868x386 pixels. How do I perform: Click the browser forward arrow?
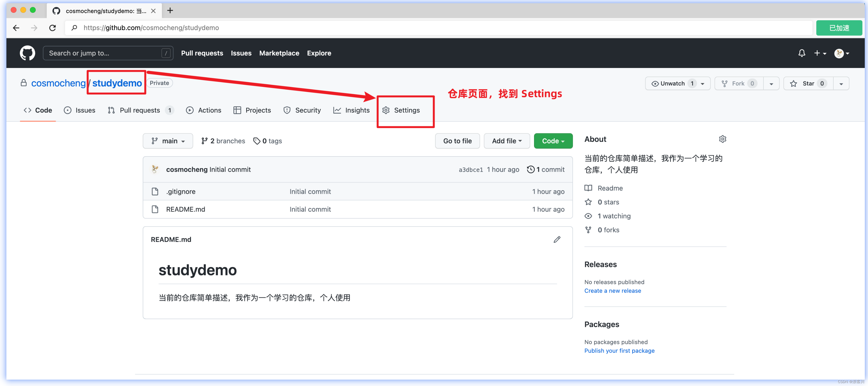34,28
